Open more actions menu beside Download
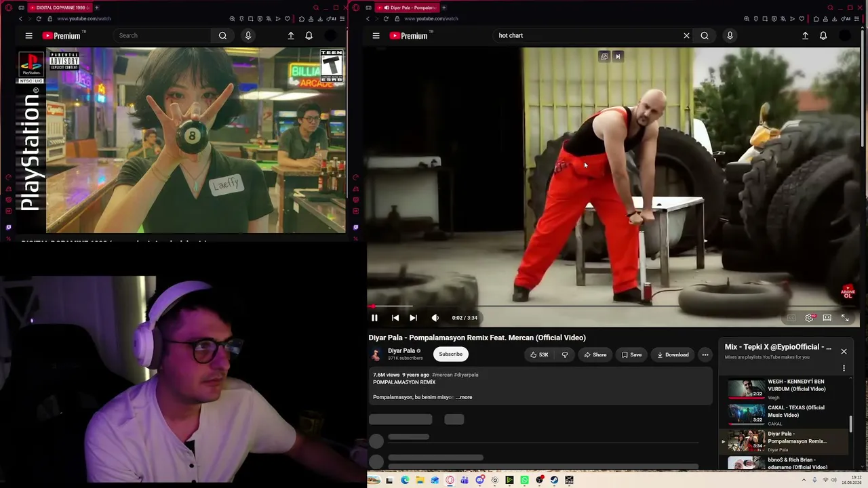868x488 pixels. 705,354
